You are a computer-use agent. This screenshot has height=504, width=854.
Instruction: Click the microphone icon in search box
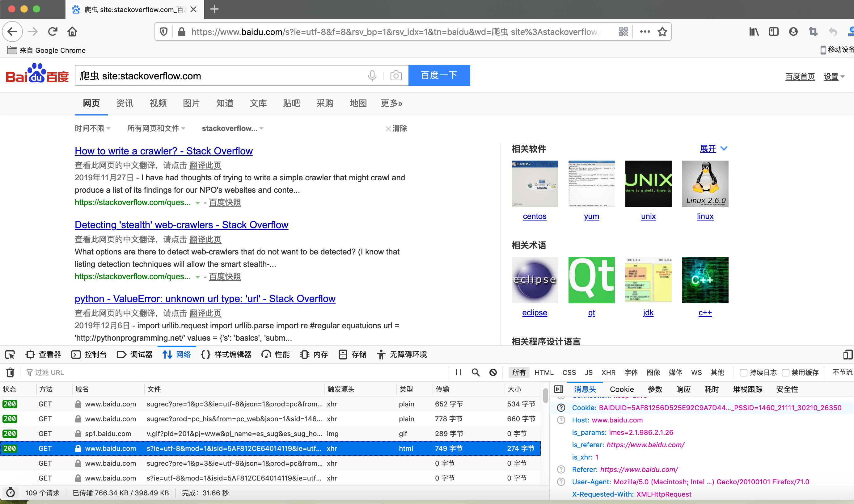point(372,75)
